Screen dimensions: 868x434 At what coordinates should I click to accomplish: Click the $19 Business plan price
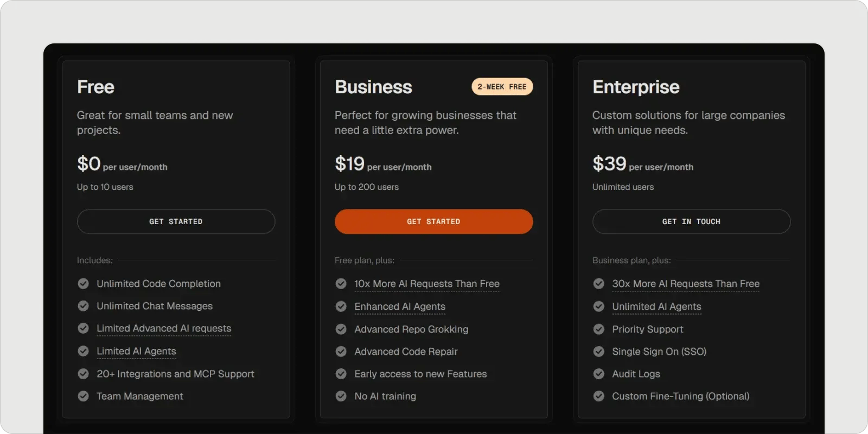[x=349, y=163]
